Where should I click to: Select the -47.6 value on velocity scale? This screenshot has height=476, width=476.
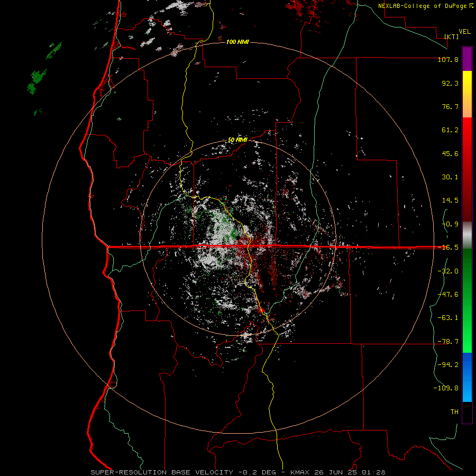point(448,295)
